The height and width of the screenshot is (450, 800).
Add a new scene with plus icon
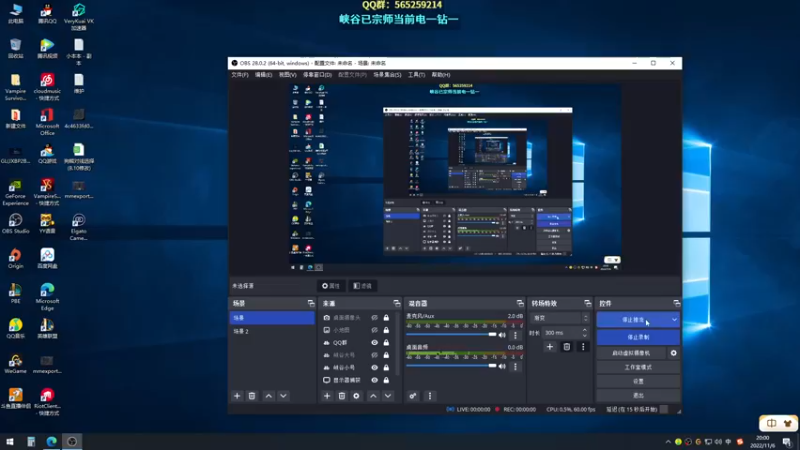(x=237, y=396)
